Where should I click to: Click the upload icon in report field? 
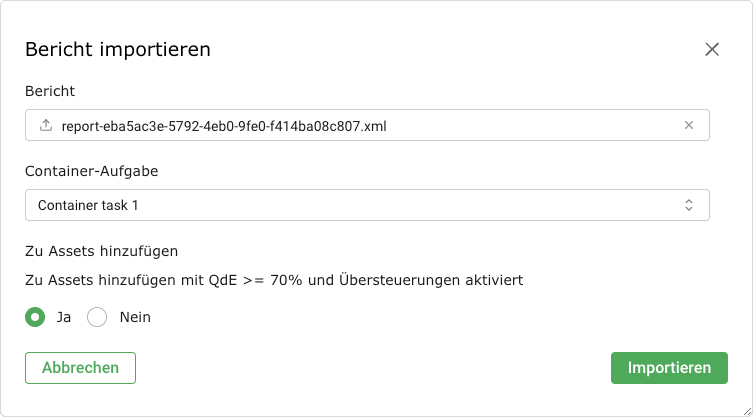[x=44, y=126]
